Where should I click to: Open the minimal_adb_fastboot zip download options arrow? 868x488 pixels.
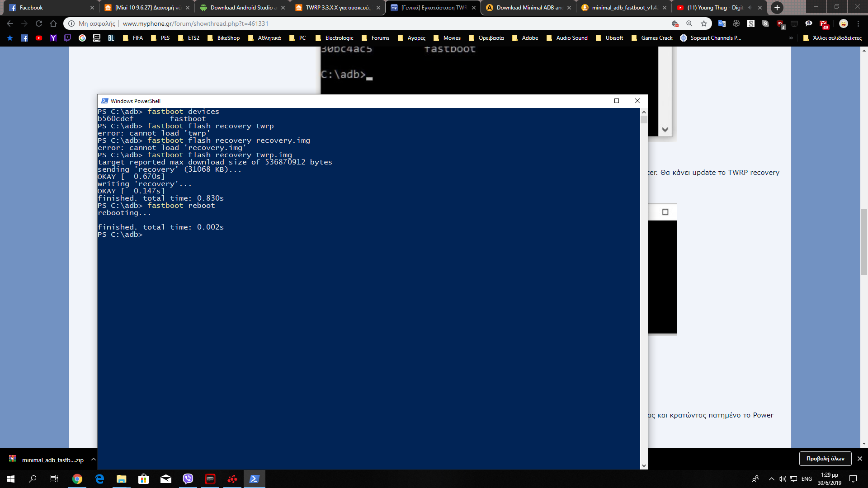93,459
